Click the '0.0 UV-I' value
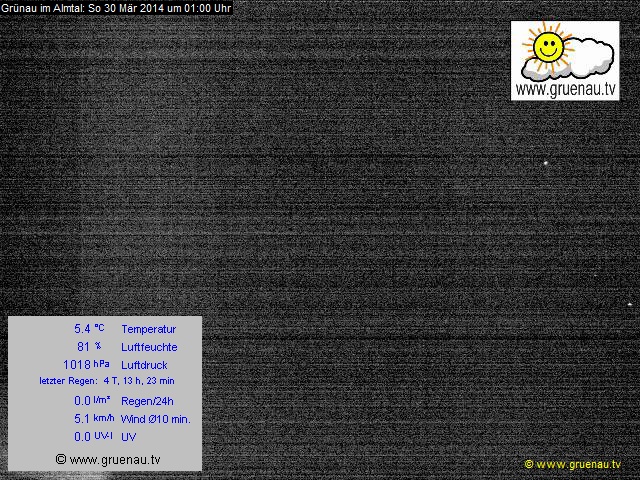This screenshot has height=480, width=640. pyautogui.click(x=93, y=436)
